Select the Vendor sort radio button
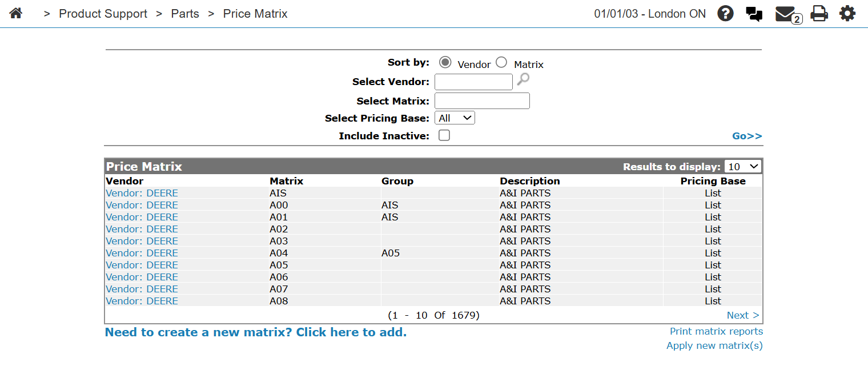Viewport: 868px width, 374px height. point(445,62)
